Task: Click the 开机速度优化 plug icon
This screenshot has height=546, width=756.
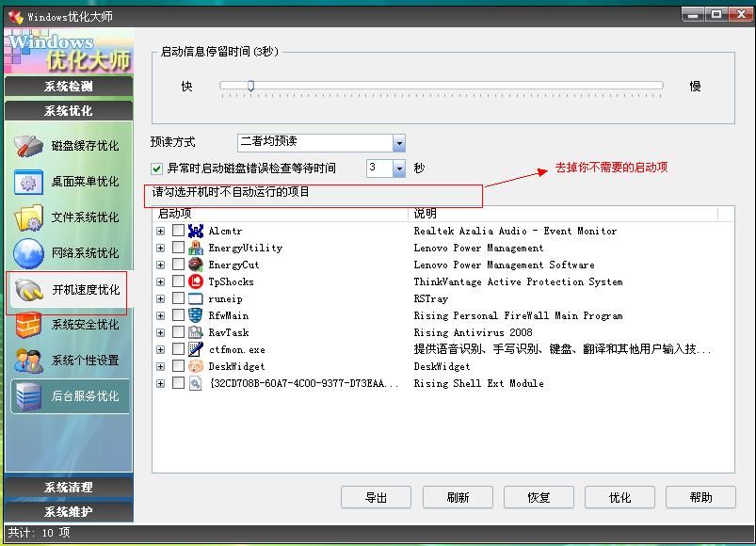Action: point(28,290)
